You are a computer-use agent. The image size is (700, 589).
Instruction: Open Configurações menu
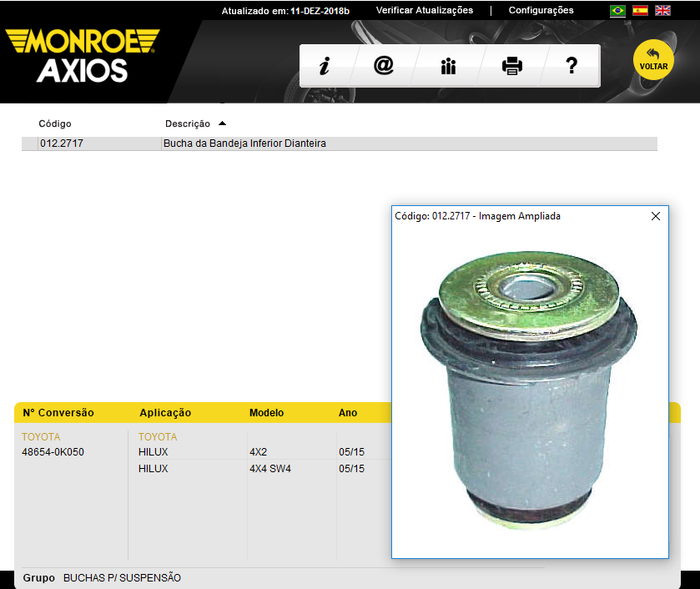[541, 11]
